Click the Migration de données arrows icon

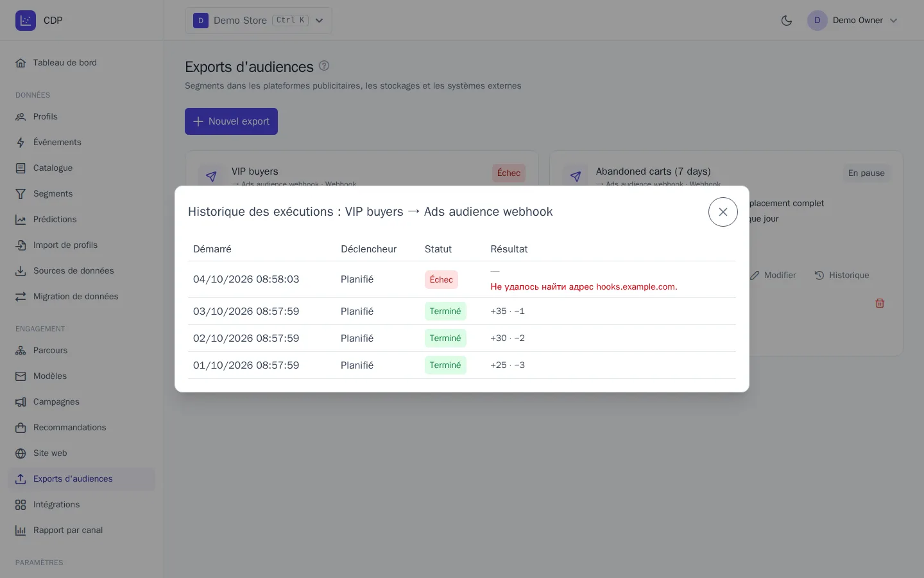[21, 297]
